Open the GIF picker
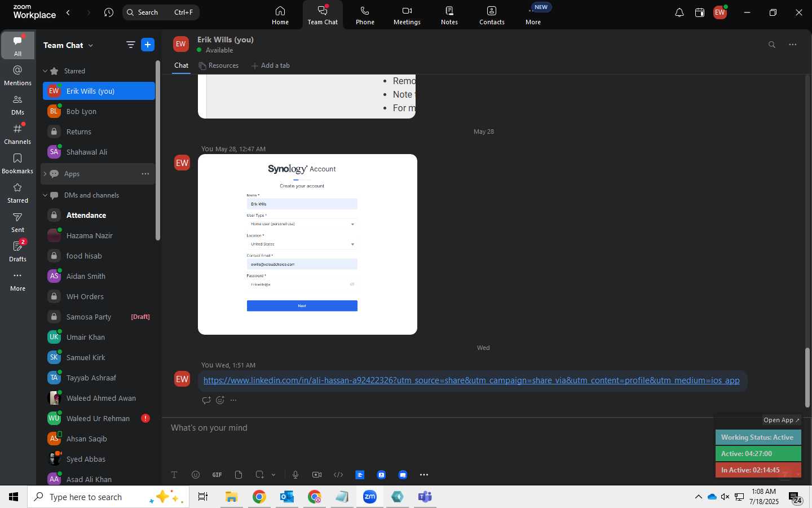The height and width of the screenshot is (508, 812). tap(217, 475)
